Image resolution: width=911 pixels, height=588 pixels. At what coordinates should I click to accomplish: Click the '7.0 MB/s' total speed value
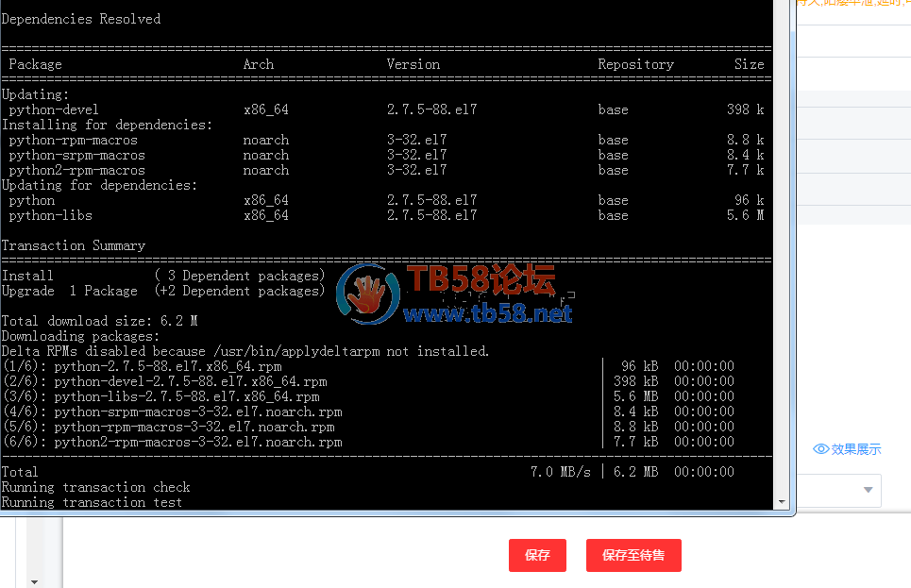pos(560,472)
